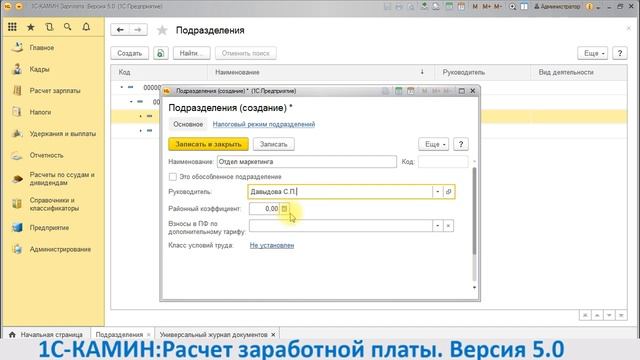Open the Удержания и выплаты section
Image resolution: width=640 pixels, height=360 pixels.
[x=62, y=134]
